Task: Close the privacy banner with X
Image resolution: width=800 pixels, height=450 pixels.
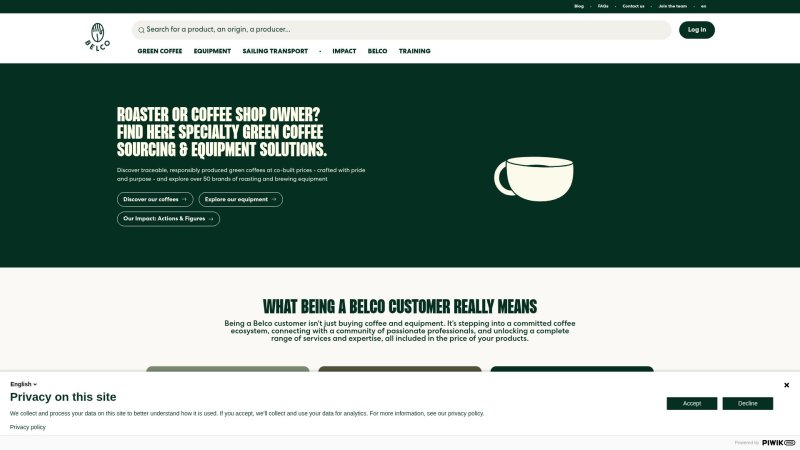Action: pyautogui.click(x=786, y=385)
